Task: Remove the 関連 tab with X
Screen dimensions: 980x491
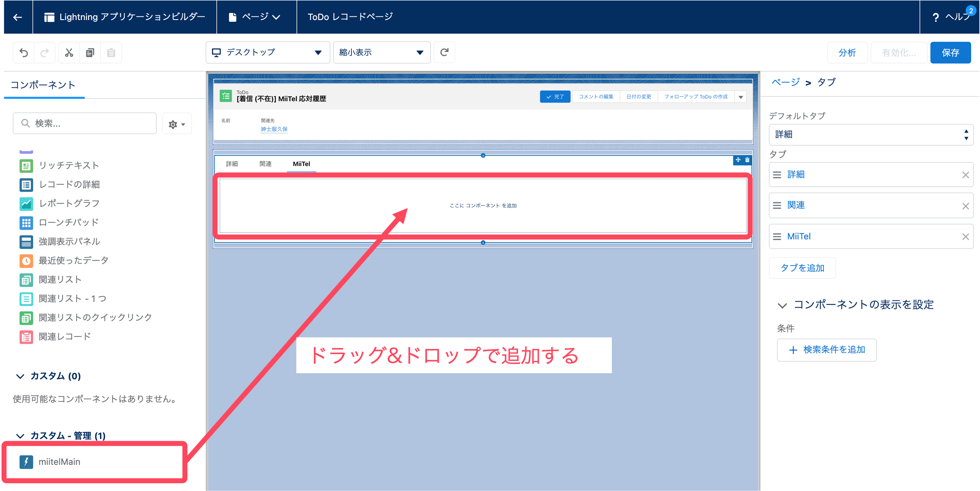Action: tap(965, 206)
